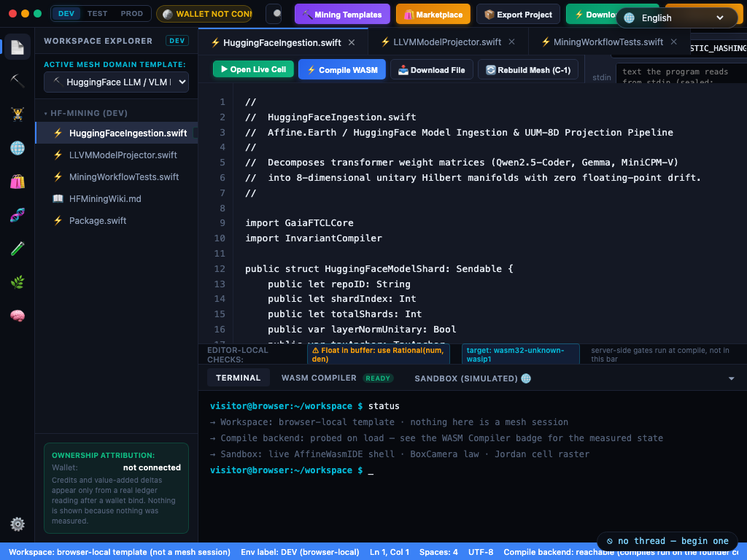Click the book icon of HFMiningWiki.md
The image size is (747, 560).
tap(58, 198)
